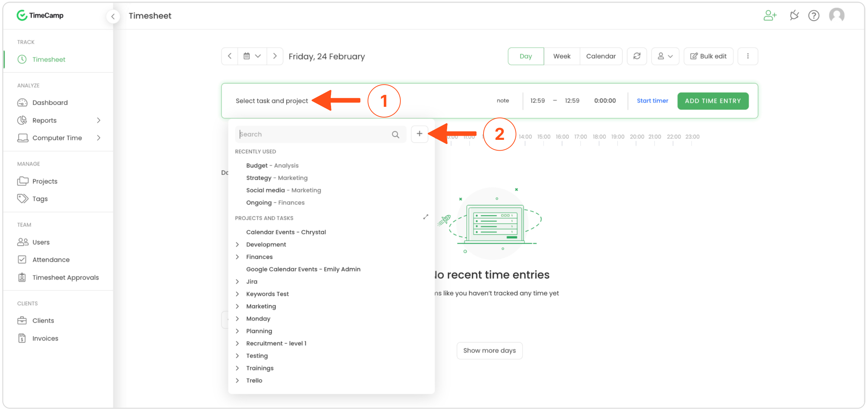Screen dimensions: 868x411
Task: Switch to the Calendar view tab
Action: pos(601,56)
